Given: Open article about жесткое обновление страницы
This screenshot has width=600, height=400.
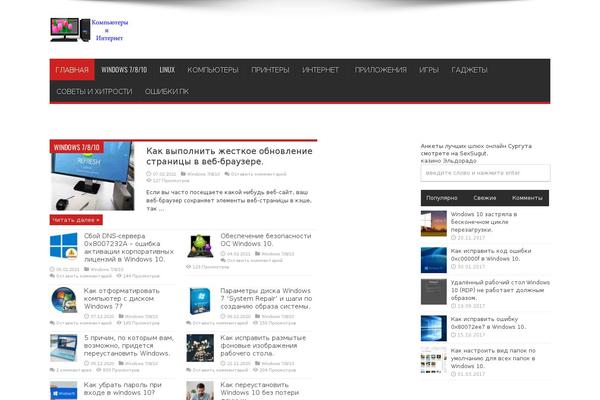Looking at the screenshot, I should (x=229, y=156).
